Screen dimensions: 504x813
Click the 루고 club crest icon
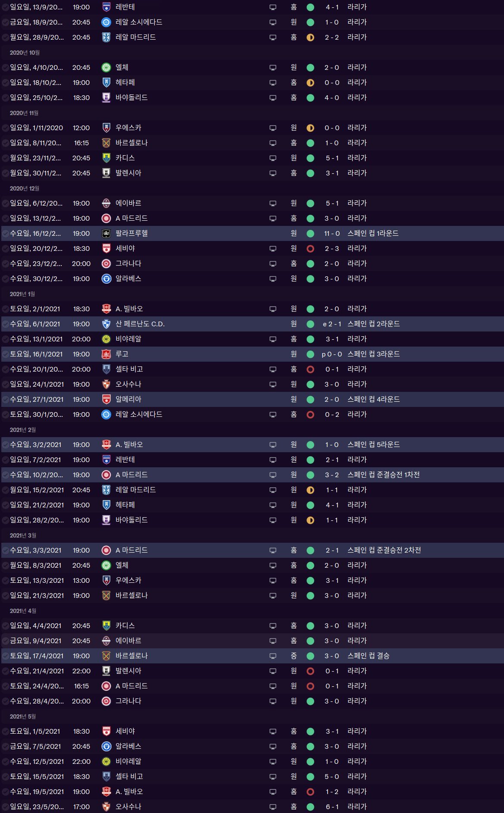point(106,354)
